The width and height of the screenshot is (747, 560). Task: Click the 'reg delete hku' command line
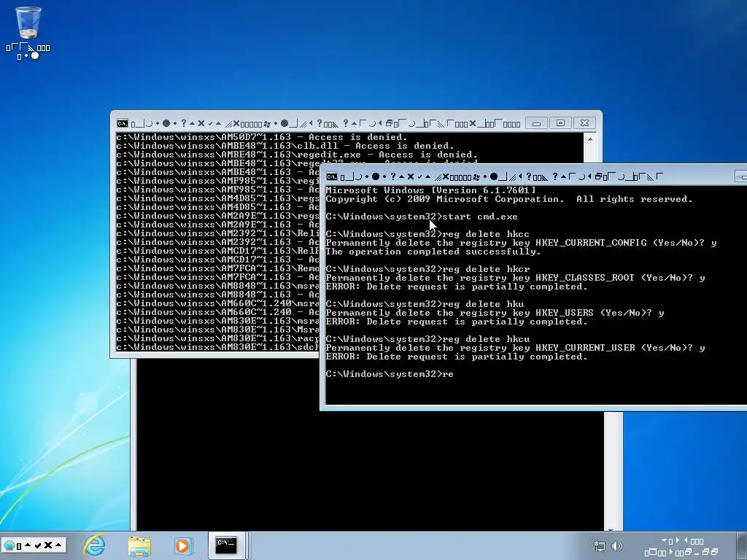[x=425, y=304]
